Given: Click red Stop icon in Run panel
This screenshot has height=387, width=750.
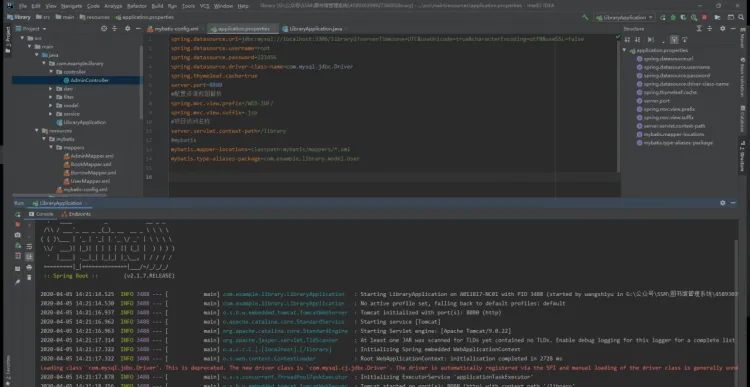Looking at the screenshot, I should click(18, 224).
